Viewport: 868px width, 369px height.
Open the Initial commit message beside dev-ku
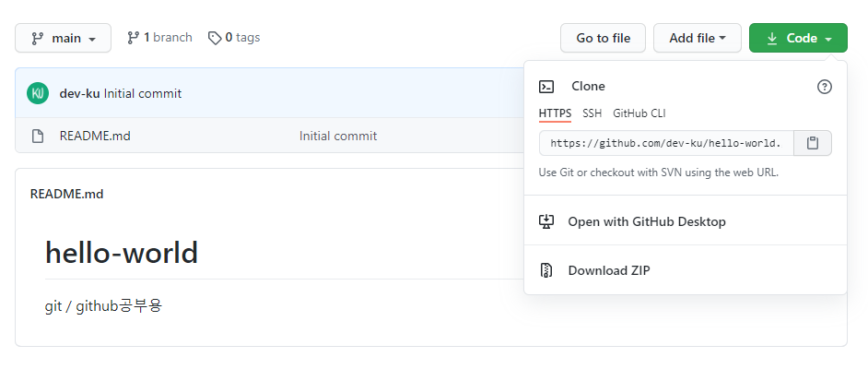tap(143, 94)
